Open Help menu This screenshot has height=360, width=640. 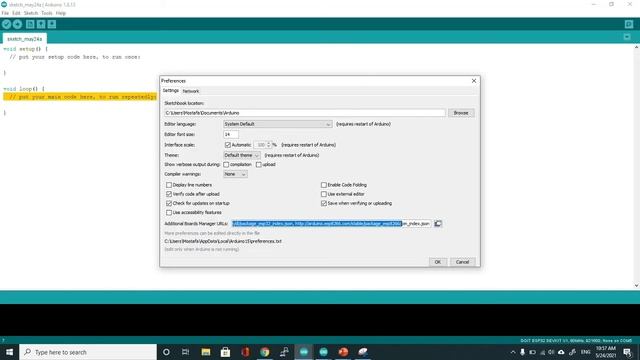pyautogui.click(x=60, y=13)
